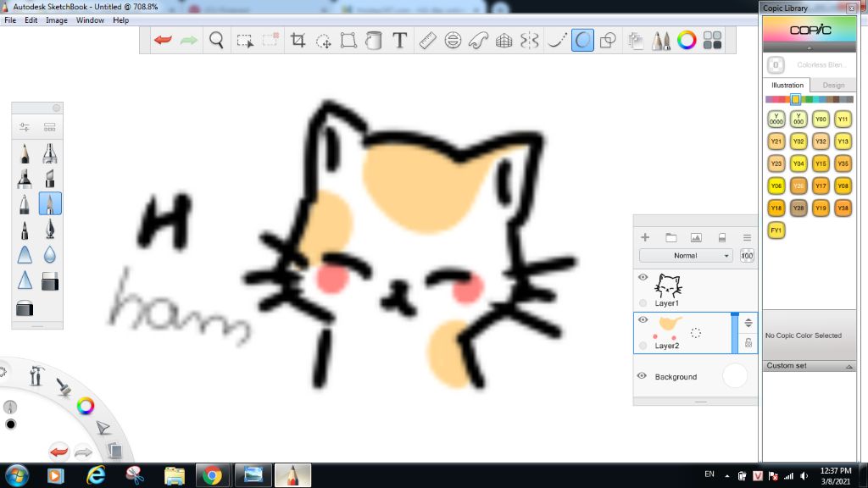Open the Brush Library icon
Screen dimensions: 868x488
(x=50, y=127)
